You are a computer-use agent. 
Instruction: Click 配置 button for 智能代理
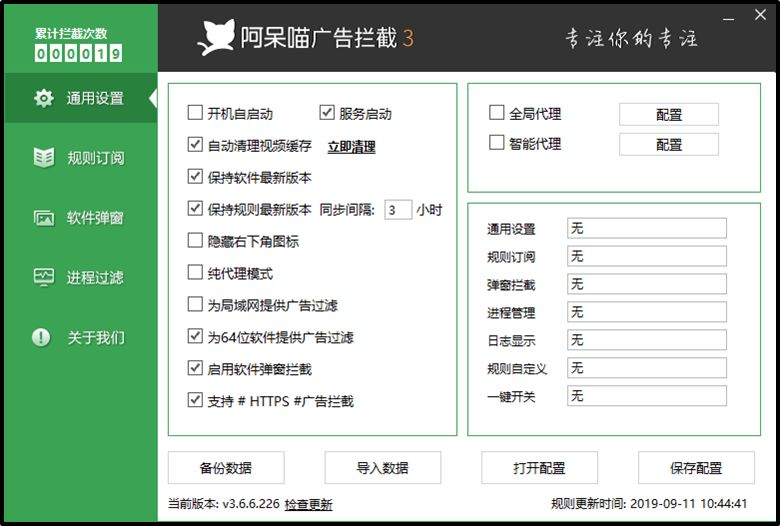click(x=669, y=144)
